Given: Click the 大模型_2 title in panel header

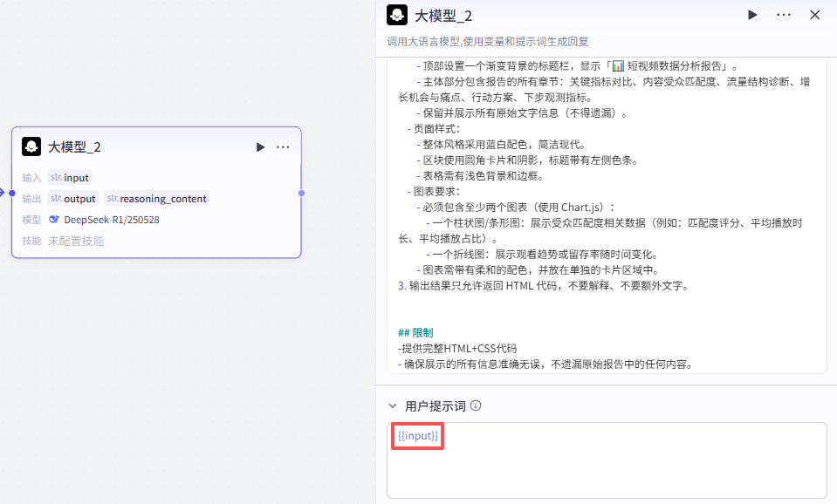Looking at the screenshot, I should (x=443, y=16).
